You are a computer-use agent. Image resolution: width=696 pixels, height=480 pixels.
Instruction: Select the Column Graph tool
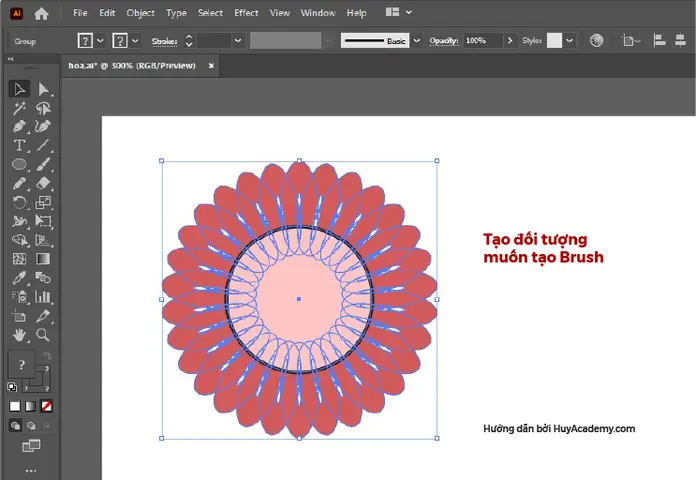tap(43, 297)
